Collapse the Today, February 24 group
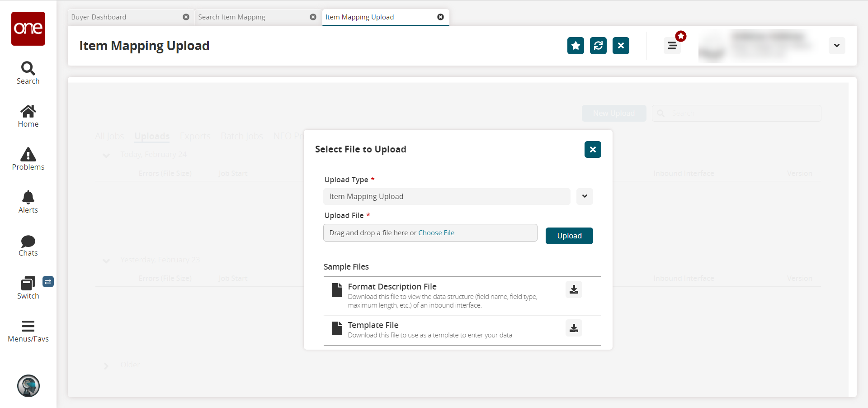 point(106,155)
